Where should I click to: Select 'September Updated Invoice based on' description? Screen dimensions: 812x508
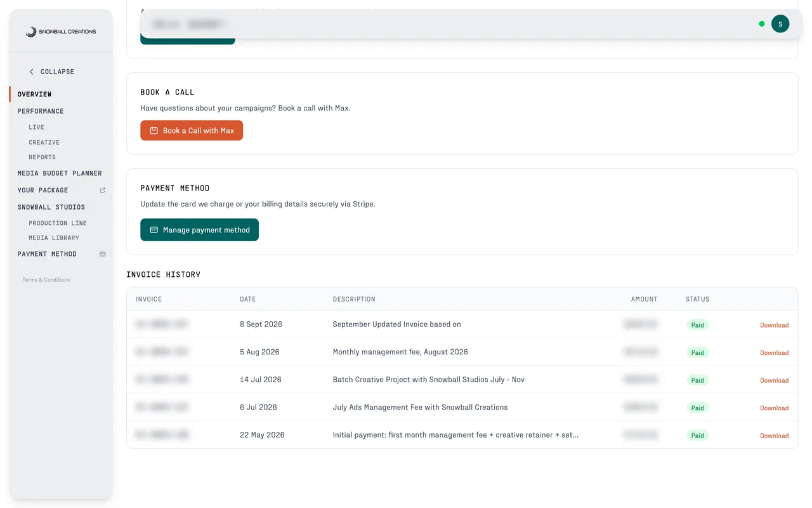(396, 324)
